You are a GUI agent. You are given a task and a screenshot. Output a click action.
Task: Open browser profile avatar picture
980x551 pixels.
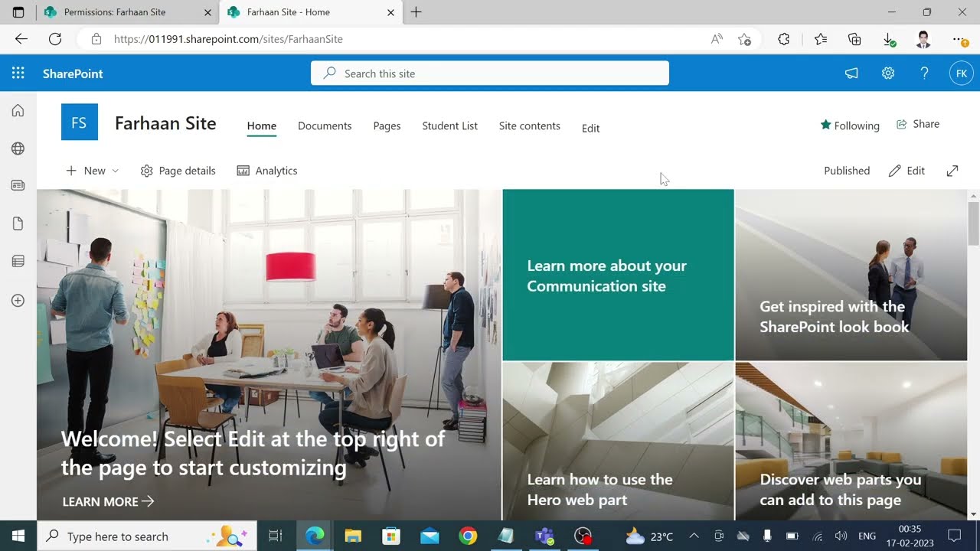(923, 39)
